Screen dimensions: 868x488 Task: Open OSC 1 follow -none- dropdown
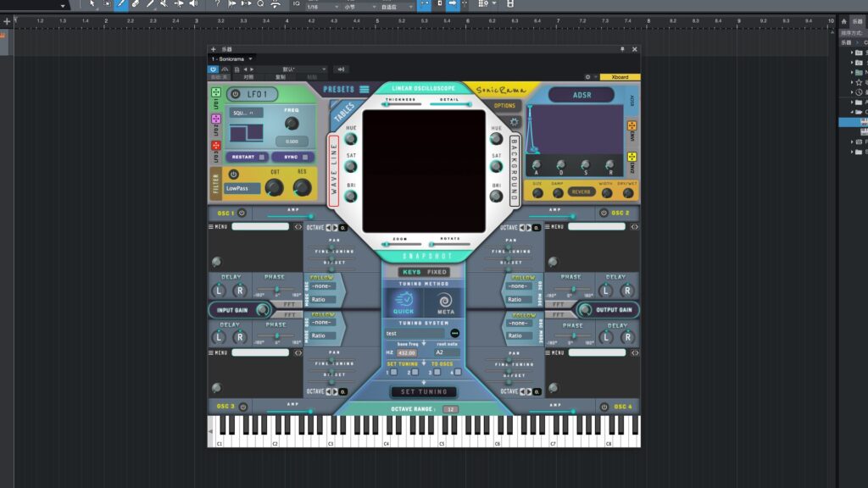(x=321, y=286)
